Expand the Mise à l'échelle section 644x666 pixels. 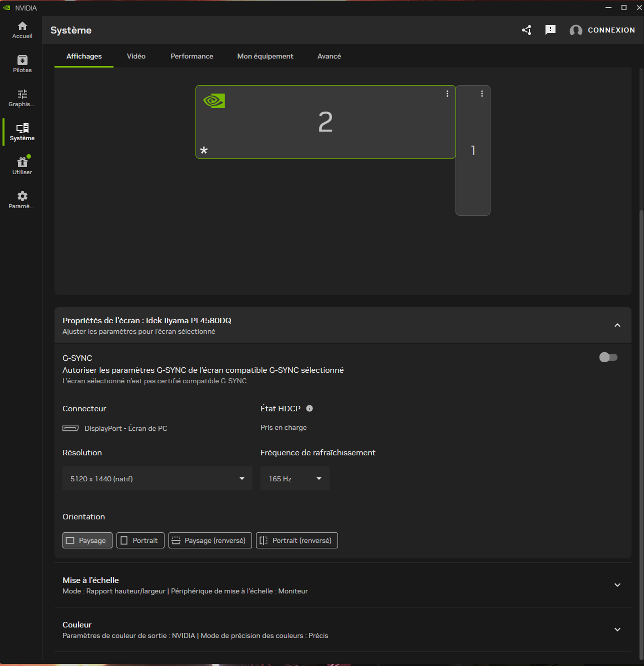[x=617, y=584]
